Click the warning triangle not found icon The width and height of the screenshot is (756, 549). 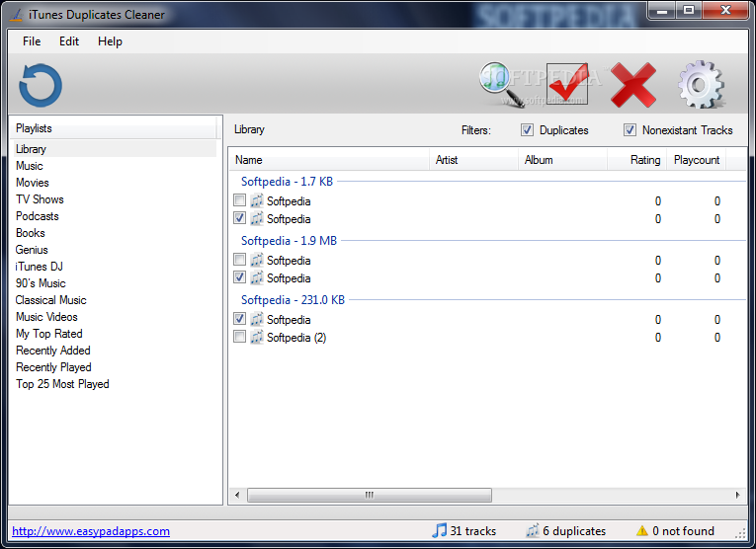(x=641, y=530)
